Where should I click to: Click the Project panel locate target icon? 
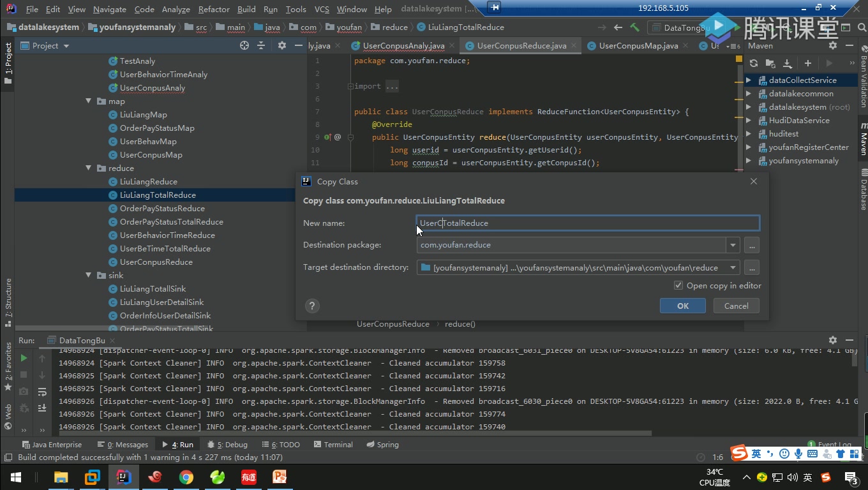pos(244,45)
